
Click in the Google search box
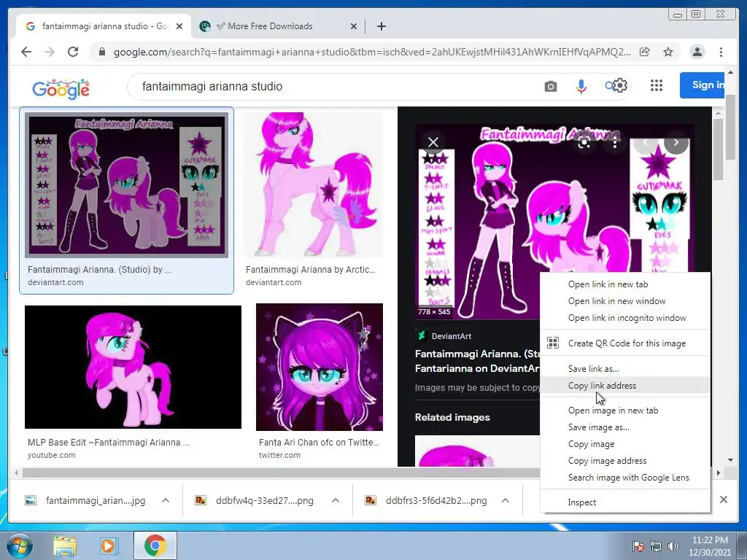click(x=333, y=86)
